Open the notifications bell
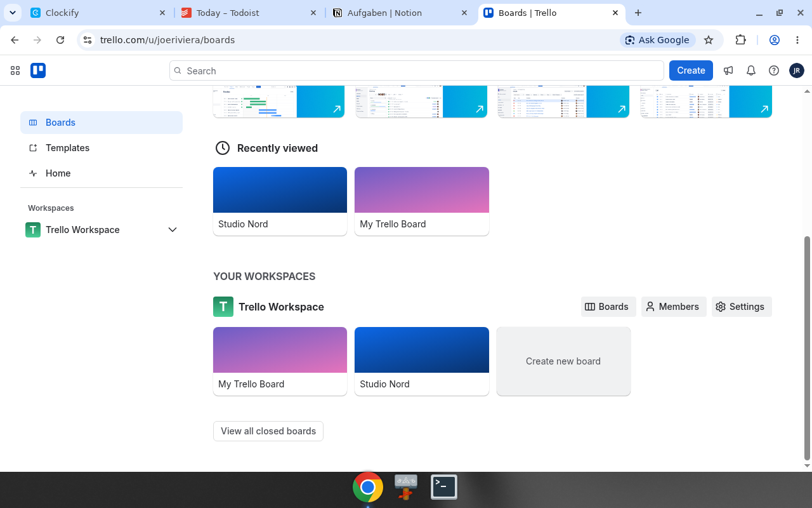The image size is (812, 508). tap(751, 70)
